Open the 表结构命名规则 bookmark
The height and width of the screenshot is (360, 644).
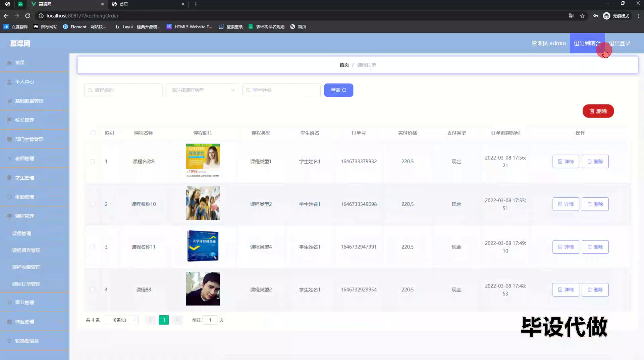(266, 27)
